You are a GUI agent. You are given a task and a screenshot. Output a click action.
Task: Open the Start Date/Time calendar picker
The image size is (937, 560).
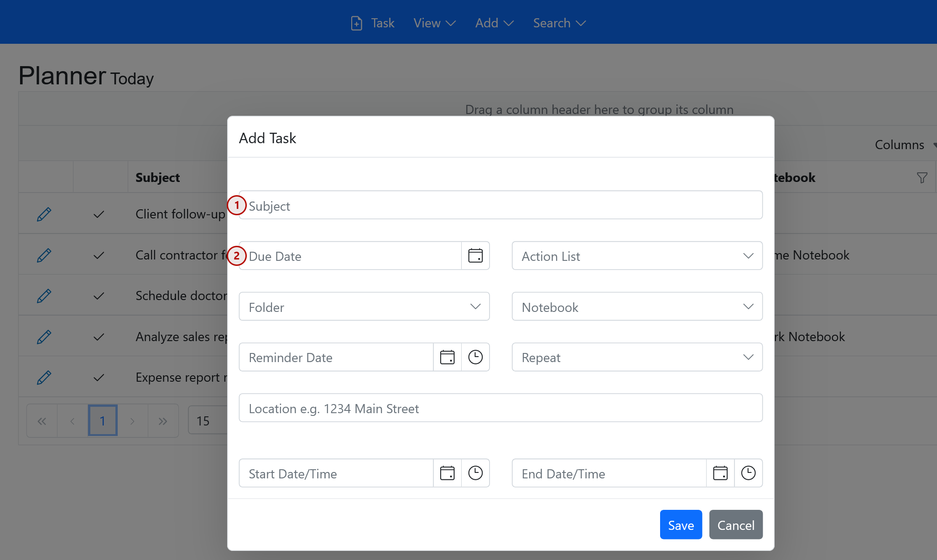tap(447, 473)
